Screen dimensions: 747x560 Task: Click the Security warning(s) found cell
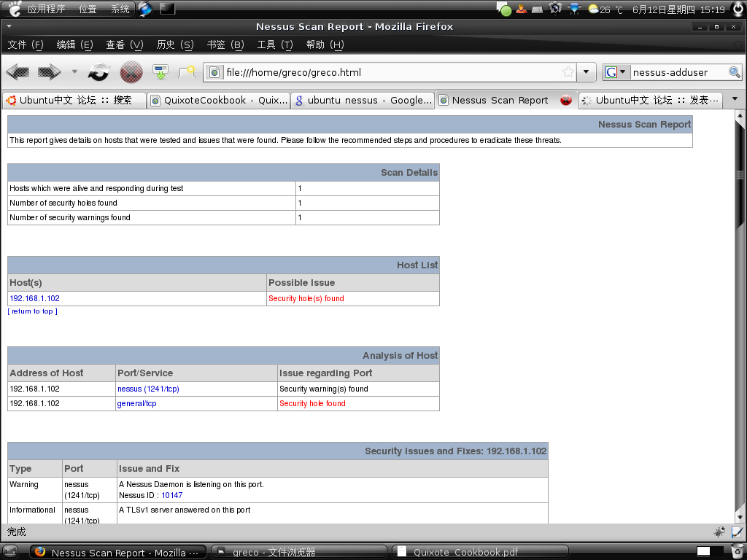coord(359,389)
